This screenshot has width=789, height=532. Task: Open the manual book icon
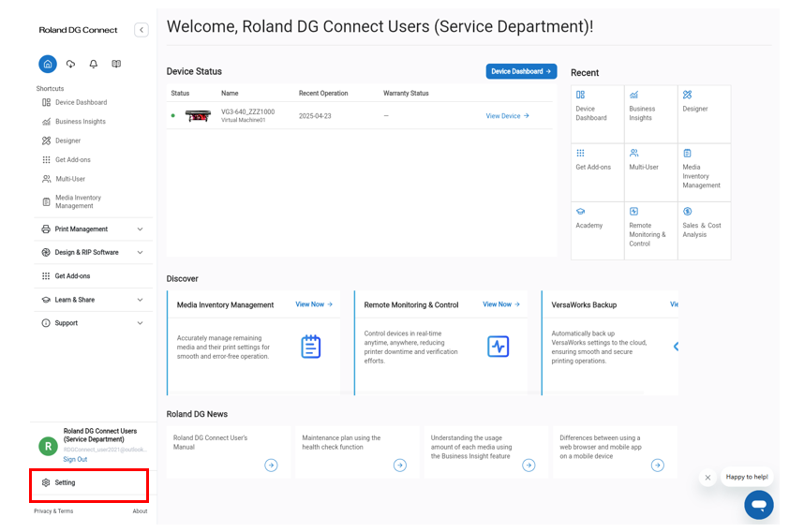point(116,64)
